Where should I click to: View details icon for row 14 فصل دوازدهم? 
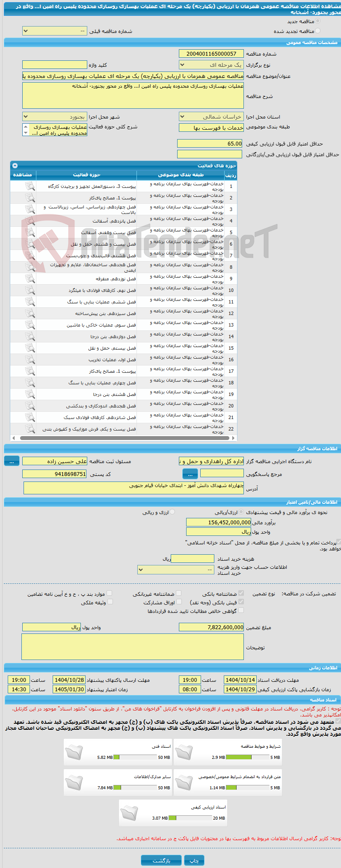[30, 336]
